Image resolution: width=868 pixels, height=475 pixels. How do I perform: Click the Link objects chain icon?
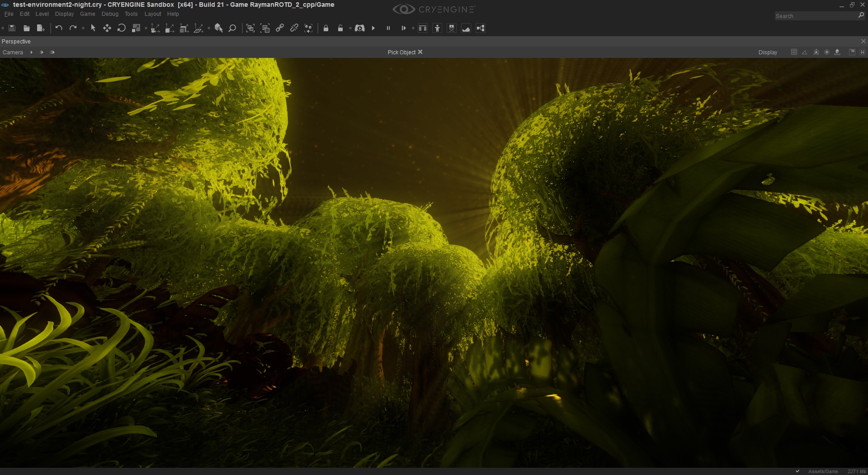point(280,28)
